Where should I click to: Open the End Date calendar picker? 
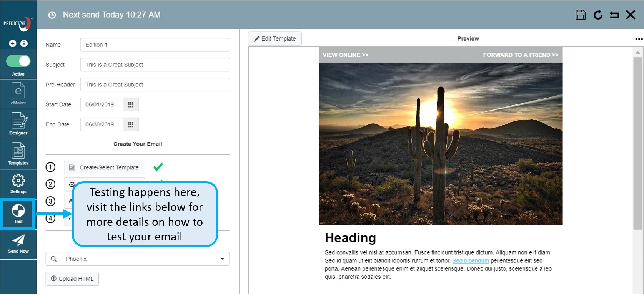coord(131,124)
